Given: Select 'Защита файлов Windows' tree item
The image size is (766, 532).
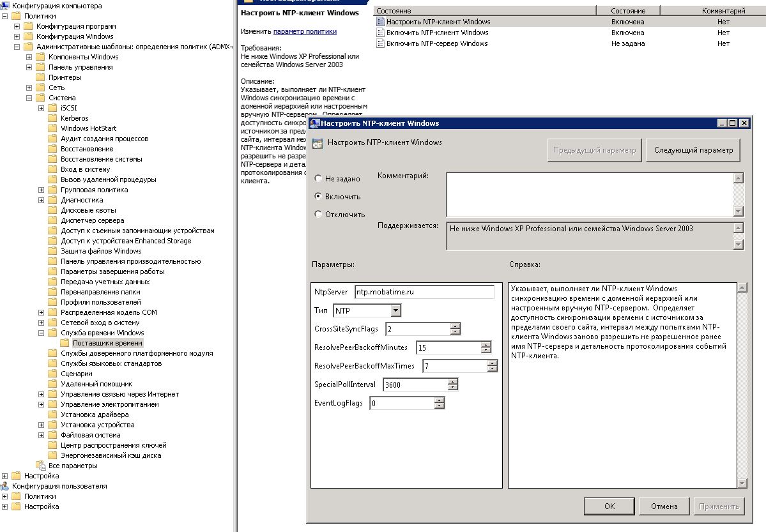Looking at the screenshot, I should (x=101, y=251).
